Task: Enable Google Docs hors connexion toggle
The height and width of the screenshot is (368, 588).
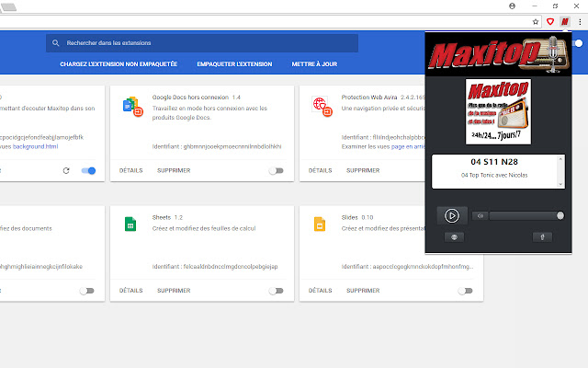Action: (276, 171)
